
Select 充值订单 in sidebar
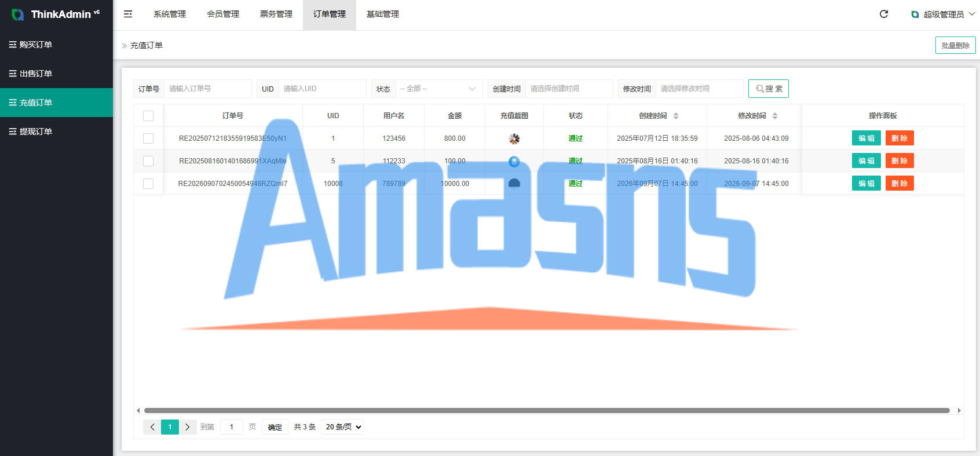56,103
